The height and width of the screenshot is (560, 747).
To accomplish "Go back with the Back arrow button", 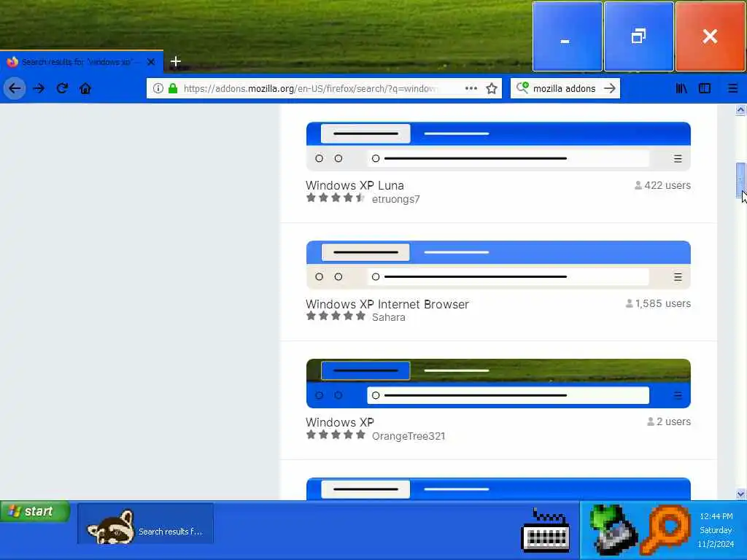I will click(15, 88).
